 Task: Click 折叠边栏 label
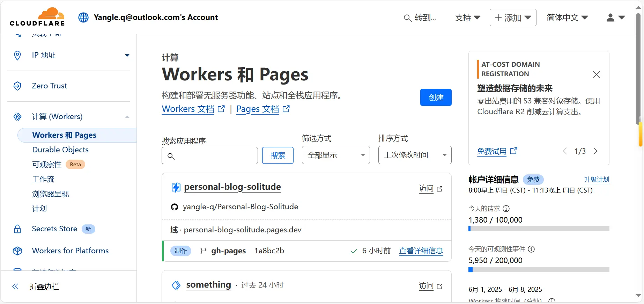44,287
